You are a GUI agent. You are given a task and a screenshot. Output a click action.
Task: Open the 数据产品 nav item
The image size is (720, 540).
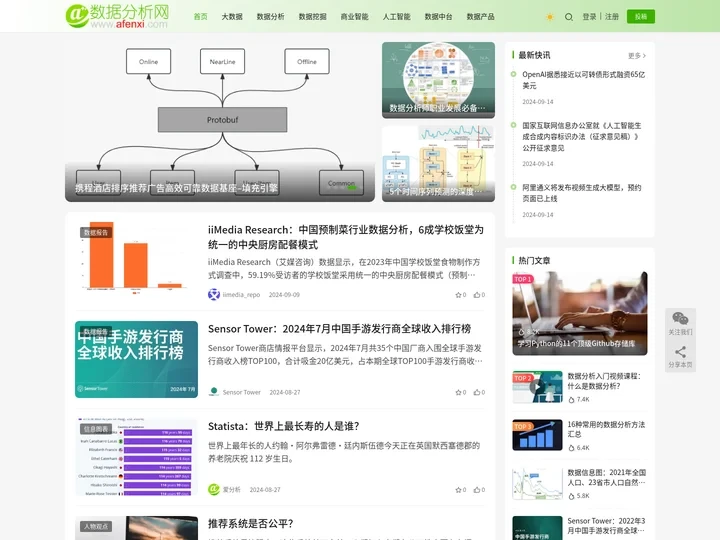coord(480,17)
